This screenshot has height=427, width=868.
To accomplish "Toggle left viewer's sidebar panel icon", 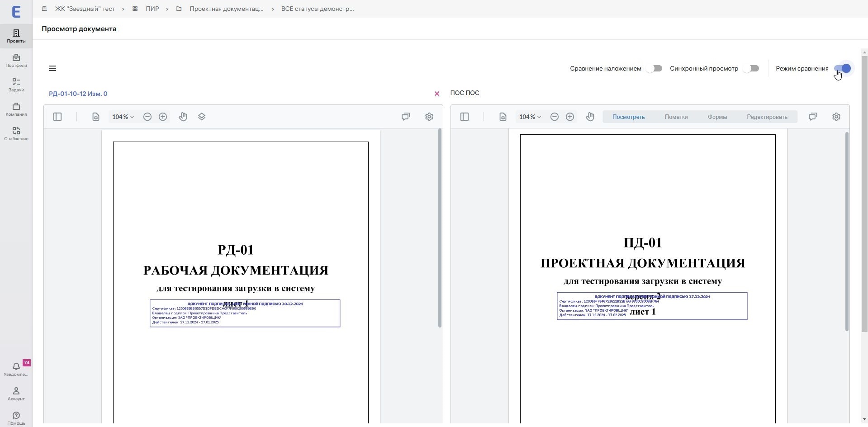I will pyautogui.click(x=57, y=117).
